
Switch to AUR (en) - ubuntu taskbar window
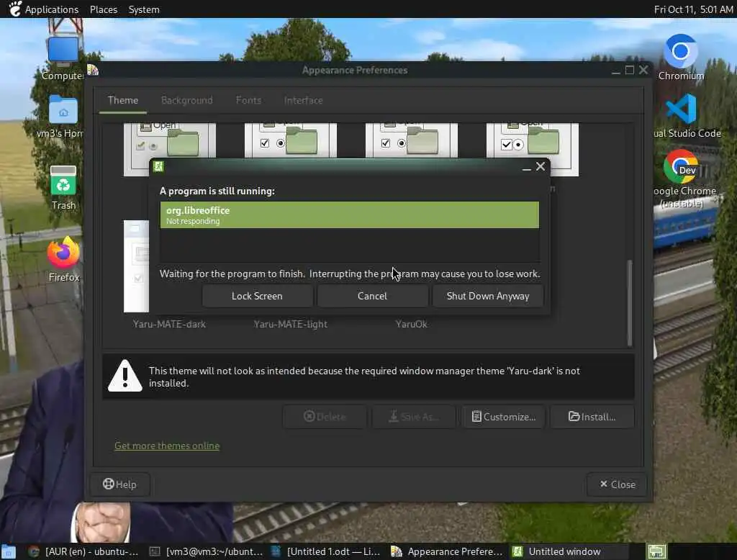[83, 551]
